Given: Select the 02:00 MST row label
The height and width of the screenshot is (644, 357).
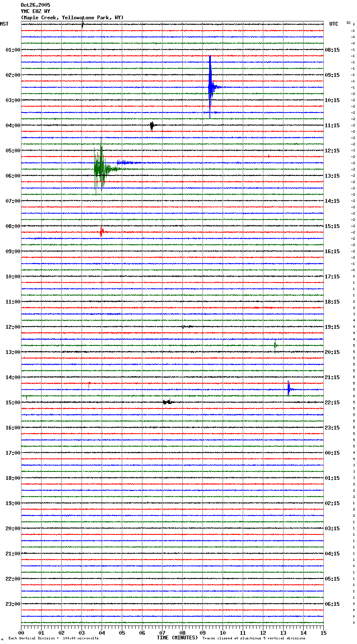Looking at the screenshot, I should tap(13, 75).
